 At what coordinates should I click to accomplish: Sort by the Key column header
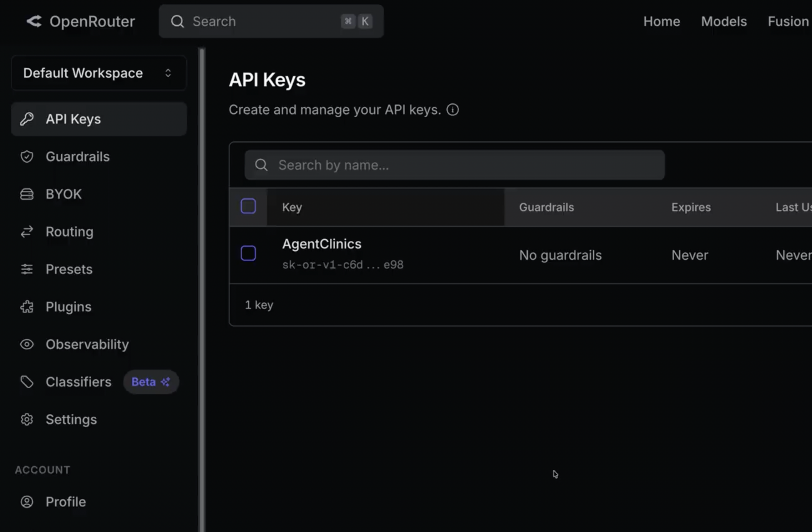(292, 207)
